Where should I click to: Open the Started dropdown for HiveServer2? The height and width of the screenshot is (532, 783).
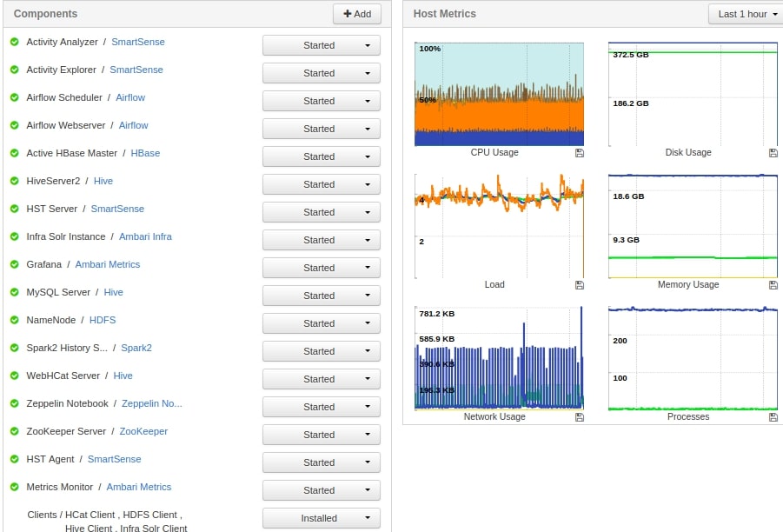321,184
